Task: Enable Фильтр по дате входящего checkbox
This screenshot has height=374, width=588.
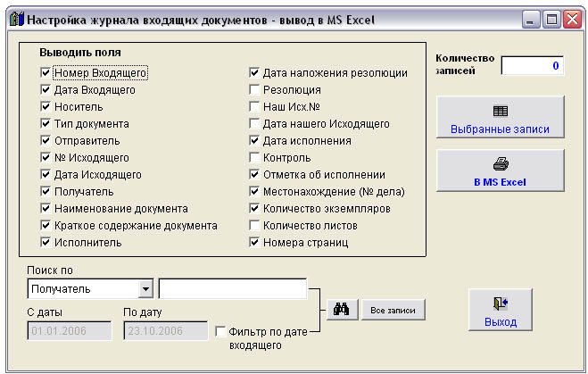Action: pyautogui.click(x=220, y=331)
